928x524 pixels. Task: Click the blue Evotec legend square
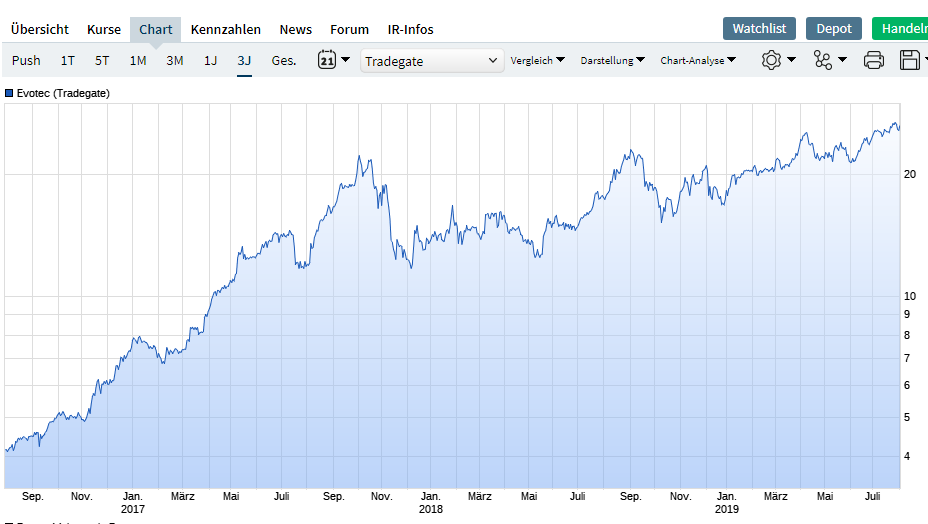coord(9,93)
